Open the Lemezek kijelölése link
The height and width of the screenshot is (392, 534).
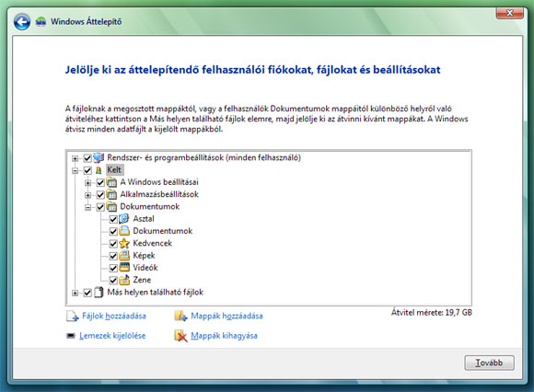(112, 336)
